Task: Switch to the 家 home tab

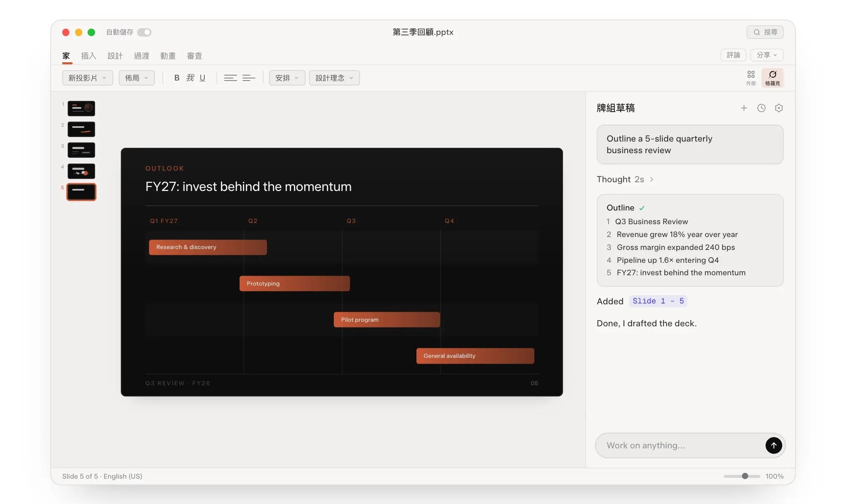Action: (x=66, y=56)
